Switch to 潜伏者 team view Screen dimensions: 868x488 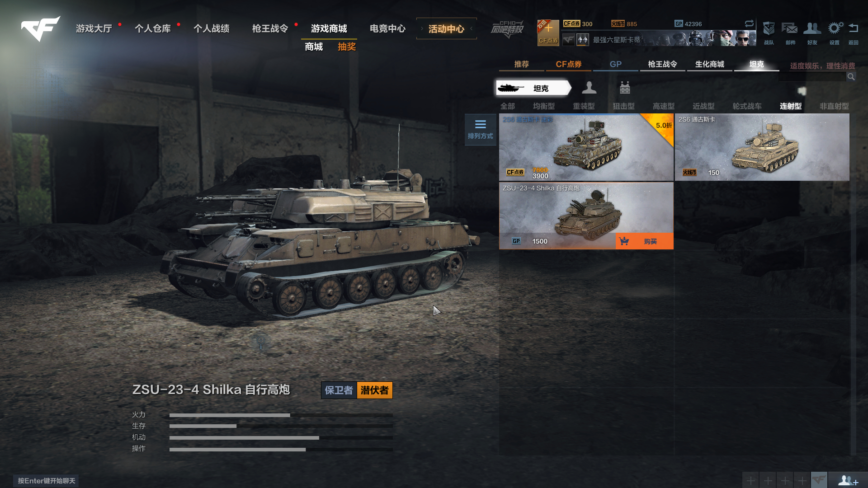[374, 390]
